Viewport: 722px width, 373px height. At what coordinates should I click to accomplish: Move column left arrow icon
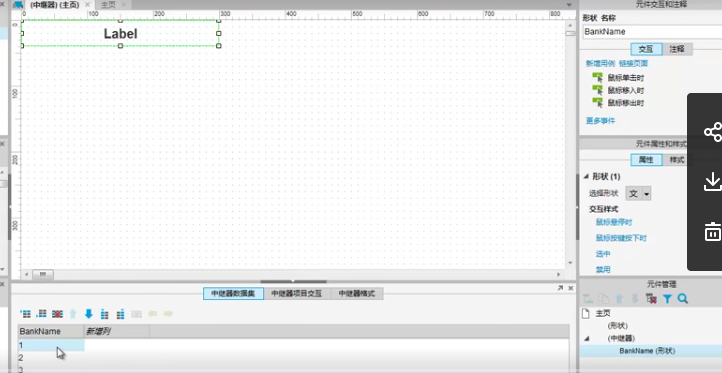coord(152,314)
